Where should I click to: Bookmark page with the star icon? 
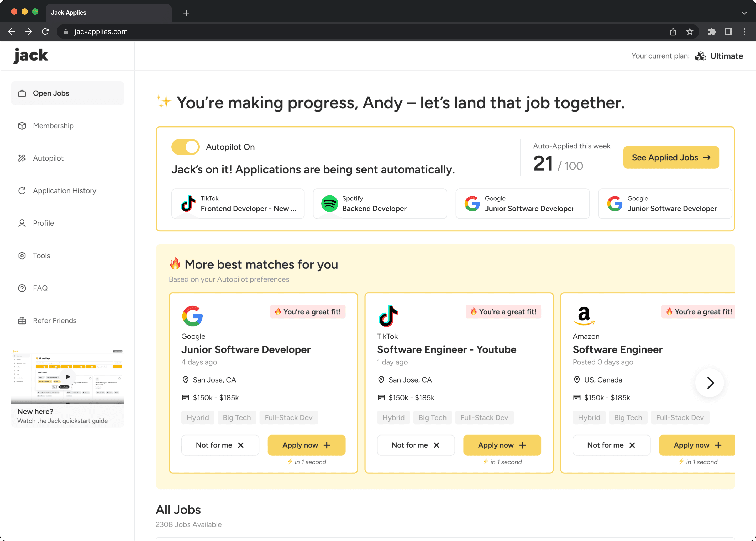point(690,32)
